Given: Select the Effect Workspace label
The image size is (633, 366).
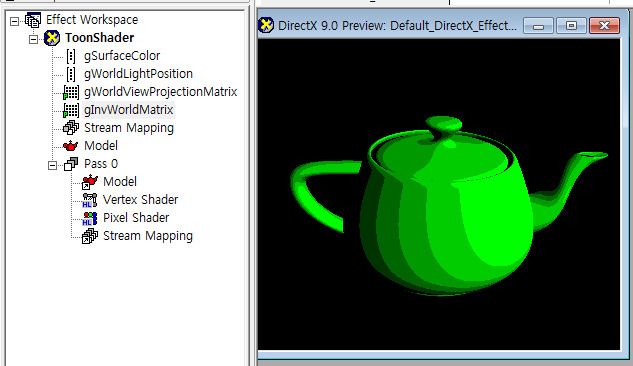Looking at the screenshot, I should pos(92,20).
